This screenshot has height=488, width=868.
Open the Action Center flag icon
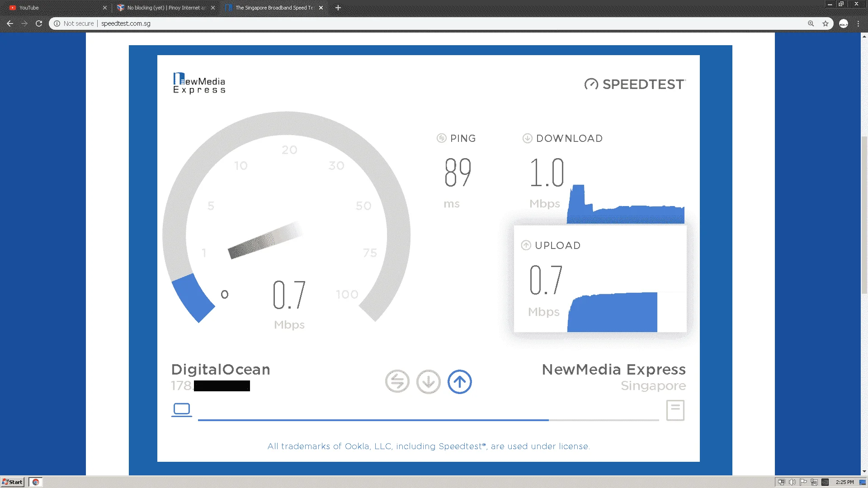pyautogui.click(x=803, y=482)
